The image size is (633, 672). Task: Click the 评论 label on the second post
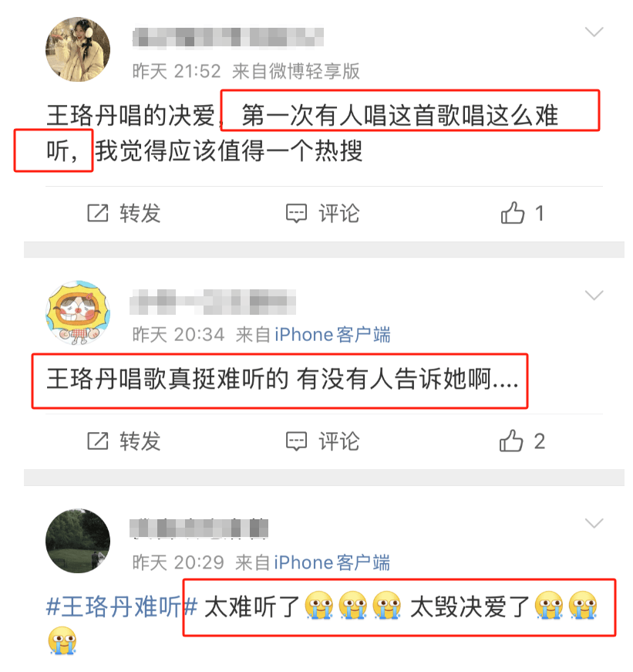(x=338, y=441)
